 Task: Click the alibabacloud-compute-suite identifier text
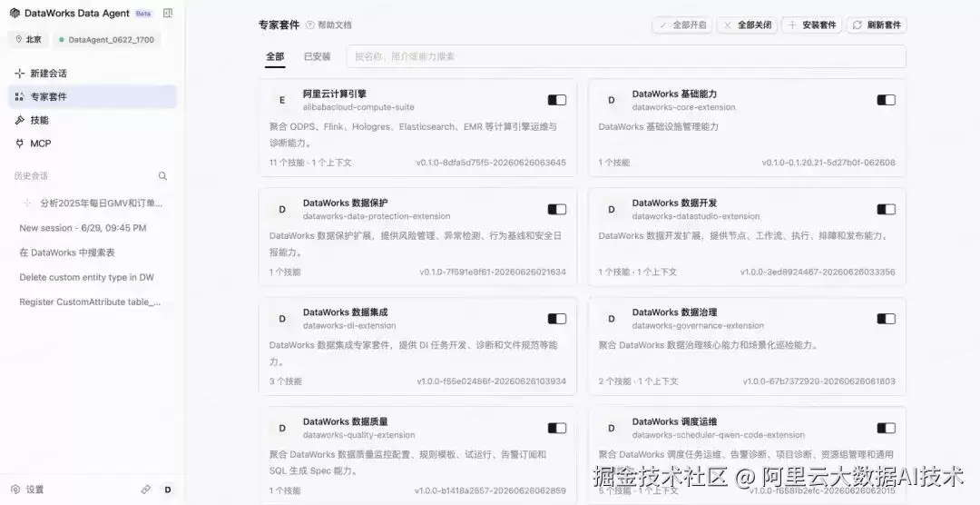click(x=358, y=107)
